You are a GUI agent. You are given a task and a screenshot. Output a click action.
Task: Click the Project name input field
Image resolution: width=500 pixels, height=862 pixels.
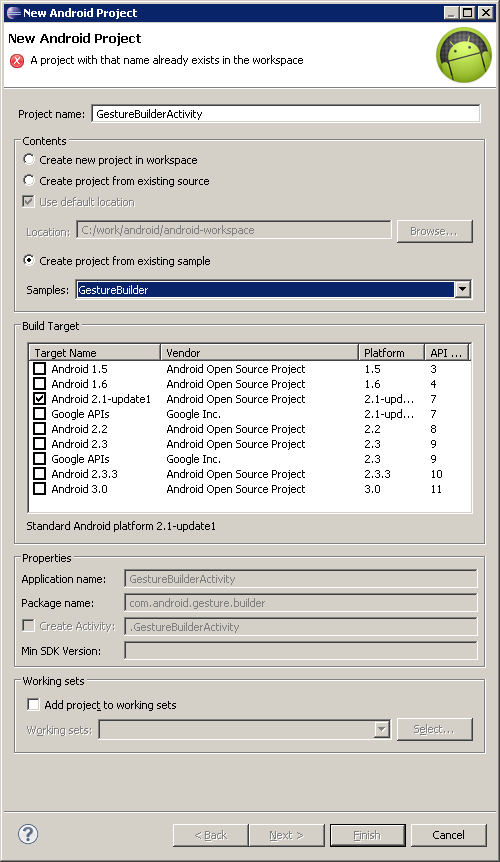(286, 114)
